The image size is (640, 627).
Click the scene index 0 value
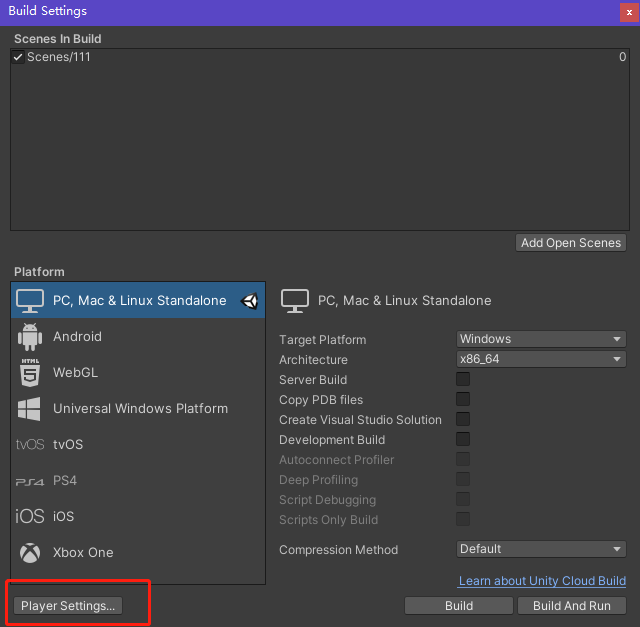(x=622, y=57)
